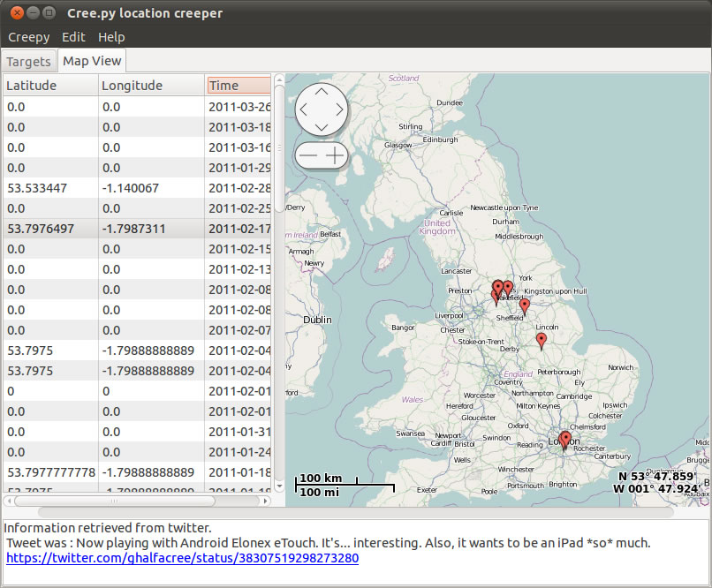Open the twitter.com status link
Screen dimensions: 712x588
pyautogui.click(x=182, y=558)
